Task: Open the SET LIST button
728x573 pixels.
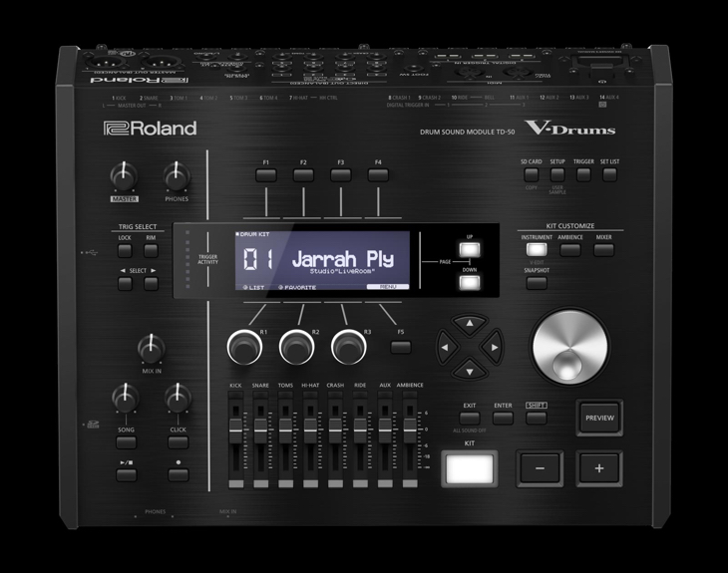Action: (609, 174)
